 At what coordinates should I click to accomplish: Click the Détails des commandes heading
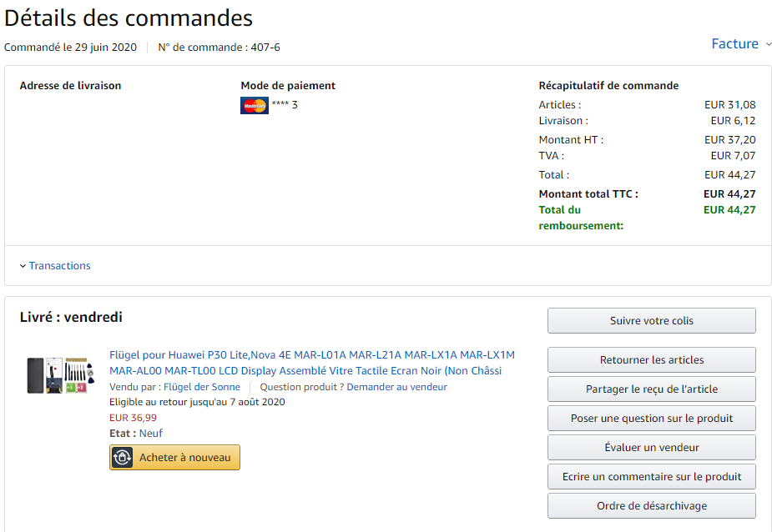pyautogui.click(x=129, y=18)
